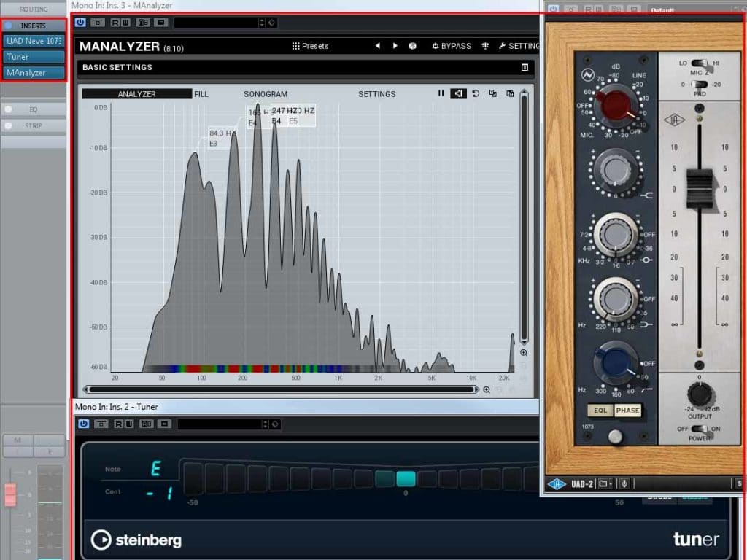Open the UAD-2 folder preset dropdown
This screenshot has height=560, width=747.
pyautogui.click(x=605, y=484)
